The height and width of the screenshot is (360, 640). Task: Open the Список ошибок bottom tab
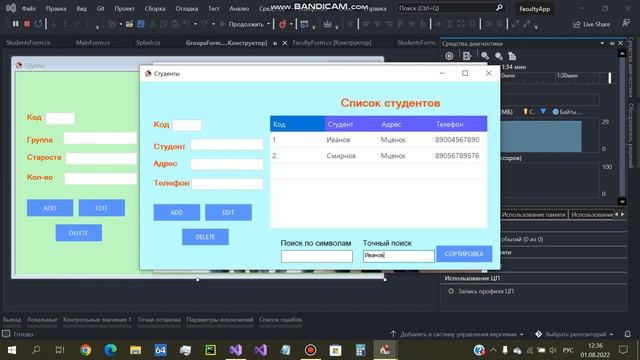tap(281, 320)
